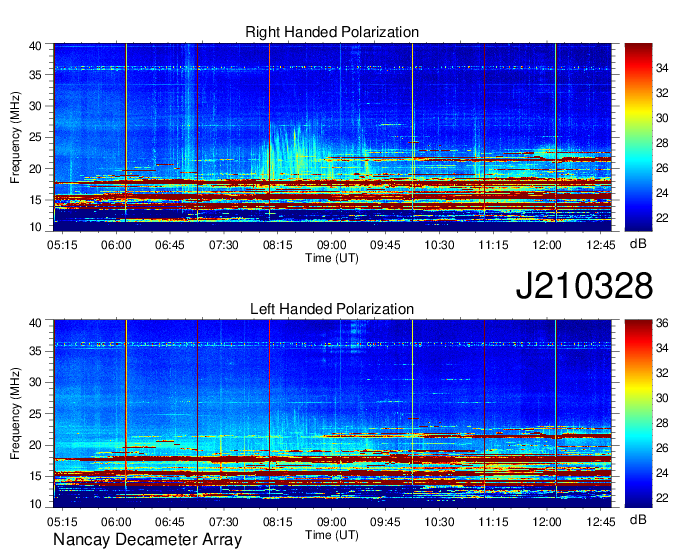This screenshot has height=552, width=680.
Task: Click the 'Frequency (MHz)' label of the lower plot
Action: click(15, 414)
